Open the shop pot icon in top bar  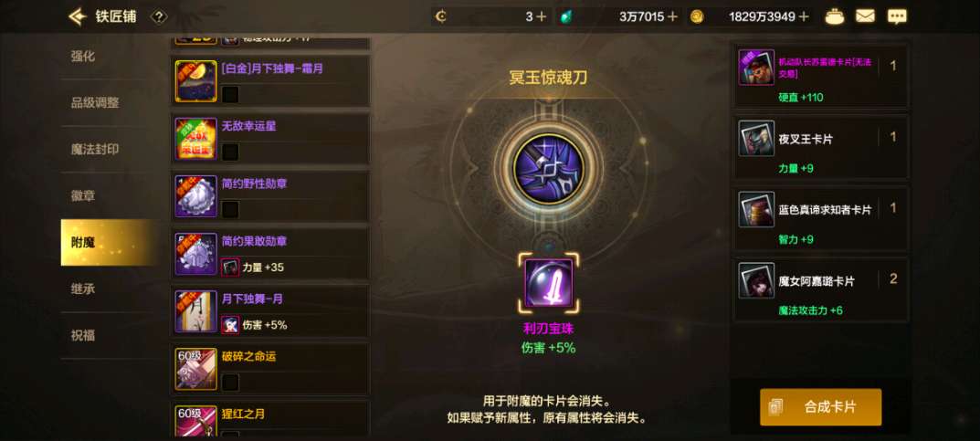[x=835, y=16]
